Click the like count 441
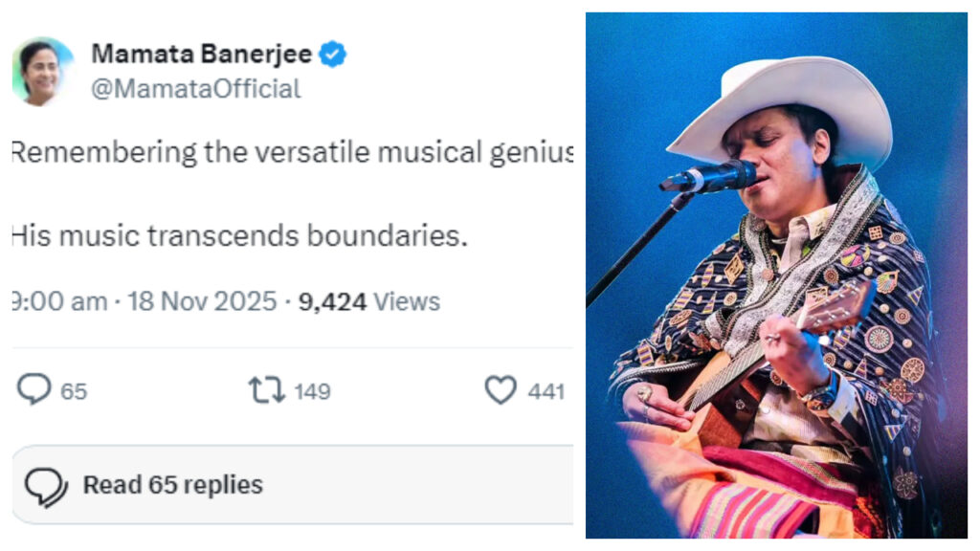 tap(546, 391)
